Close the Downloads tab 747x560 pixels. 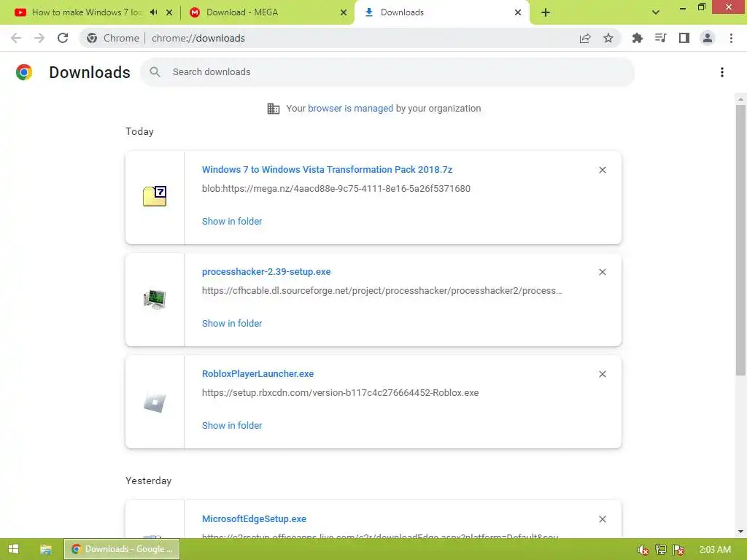[518, 12]
